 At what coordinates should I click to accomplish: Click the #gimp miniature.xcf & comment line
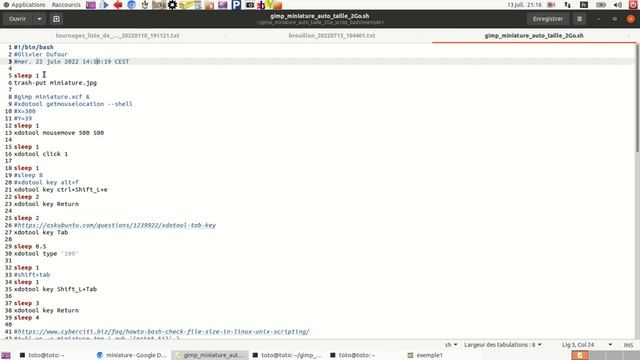point(51,97)
